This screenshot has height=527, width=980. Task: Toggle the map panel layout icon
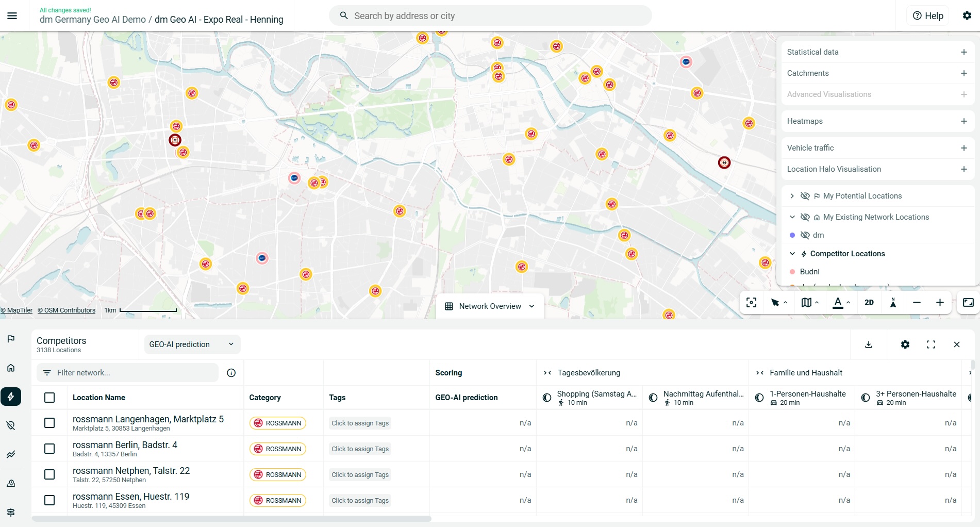pos(968,303)
